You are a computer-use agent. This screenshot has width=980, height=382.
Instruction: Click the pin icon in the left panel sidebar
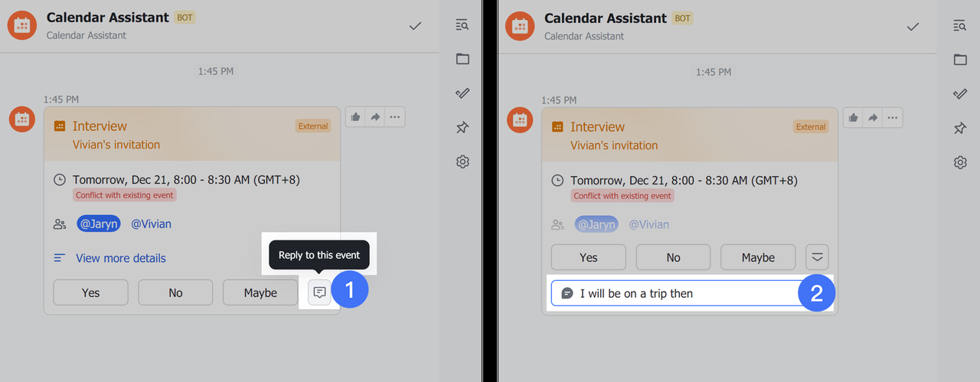point(462,127)
